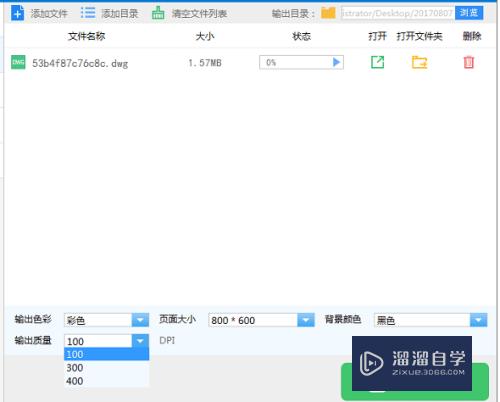The width and height of the screenshot is (500, 402).
Task: Expand the 输出色彩 color dropdown arrow
Action: tap(140, 320)
